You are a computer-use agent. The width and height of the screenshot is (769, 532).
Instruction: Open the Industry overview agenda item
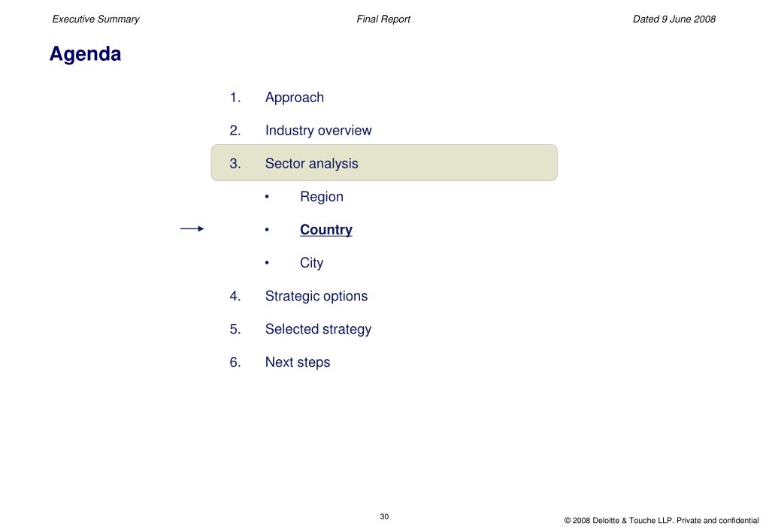(x=318, y=131)
